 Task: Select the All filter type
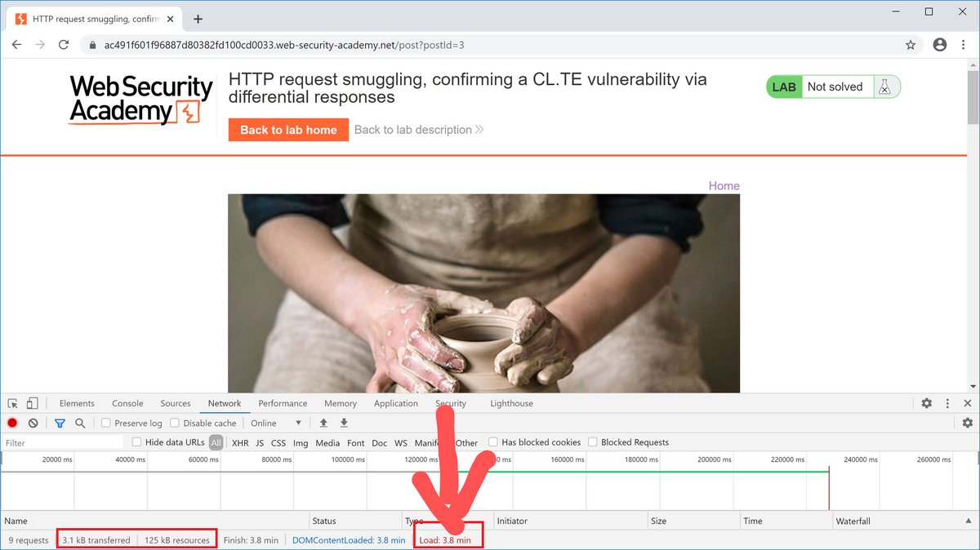pos(216,443)
